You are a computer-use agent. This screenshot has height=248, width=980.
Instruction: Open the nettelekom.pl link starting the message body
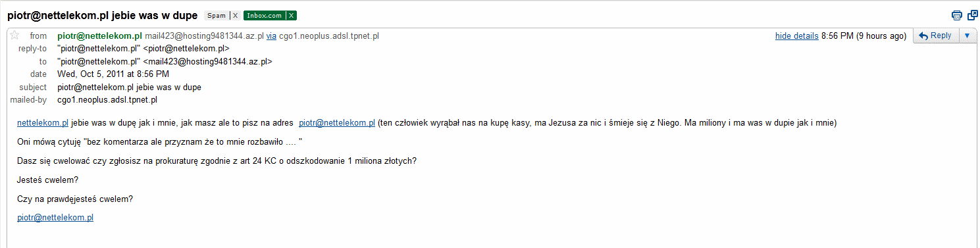[43, 123]
